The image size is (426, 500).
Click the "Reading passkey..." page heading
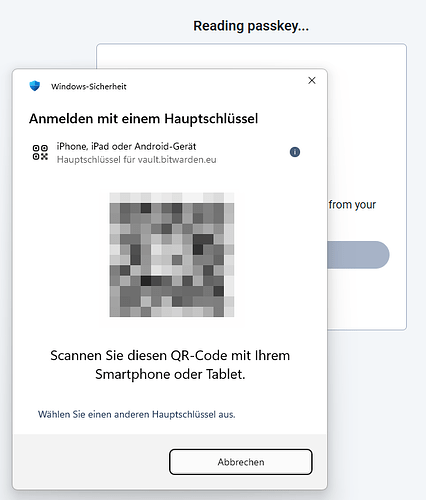pyautogui.click(x=251, y=26)
